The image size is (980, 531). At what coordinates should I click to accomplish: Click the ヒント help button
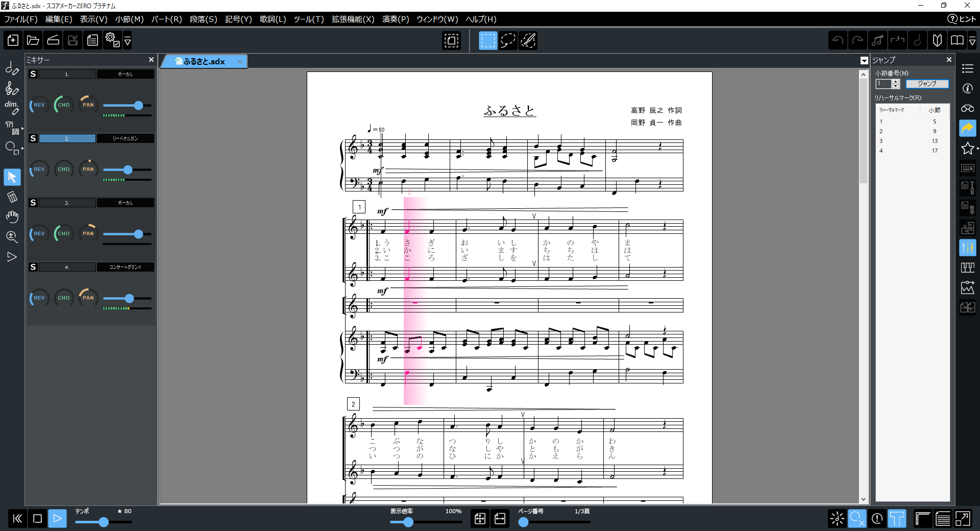pyautogui.click(x=962, y=19)
